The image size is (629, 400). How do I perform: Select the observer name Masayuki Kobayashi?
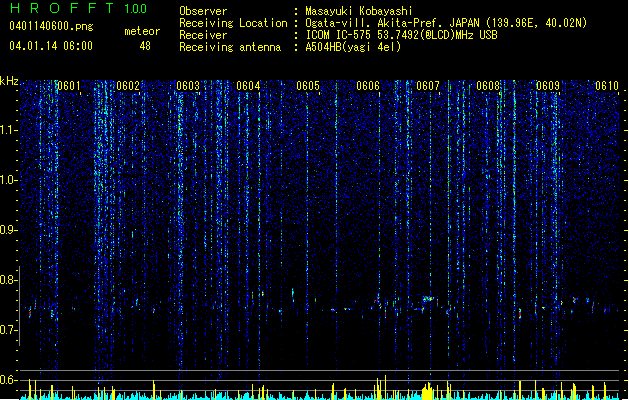[359, 11]
